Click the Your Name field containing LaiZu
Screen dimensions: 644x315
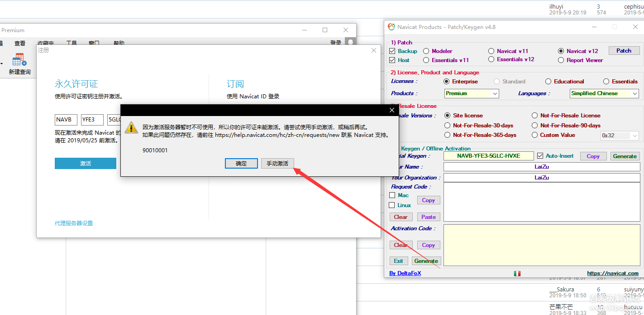pyautogui.click(x=542, y=167)
